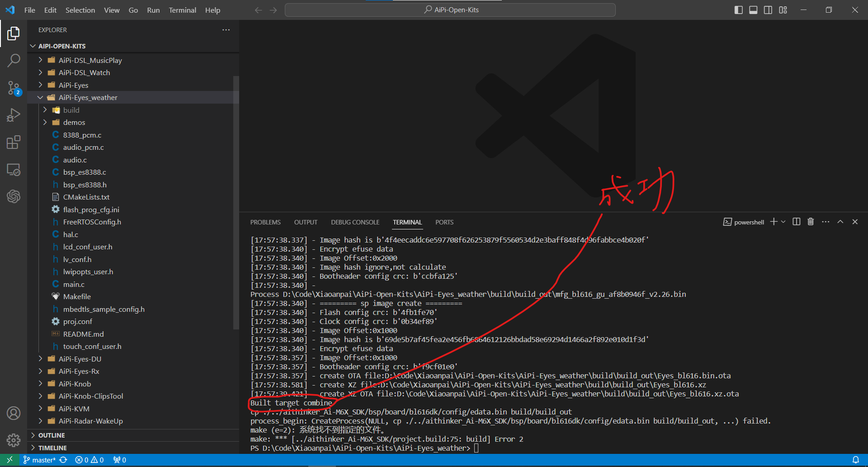Open Run and Debug view
The image size is (868, 467).
click(x=14, y=115)
